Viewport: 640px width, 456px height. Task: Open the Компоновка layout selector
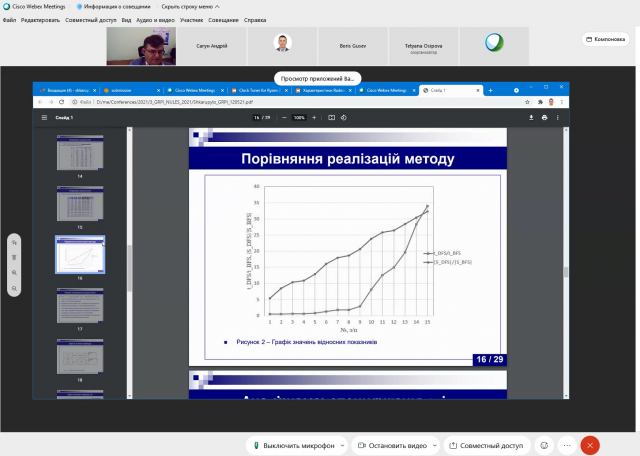(x=605, y=39)
